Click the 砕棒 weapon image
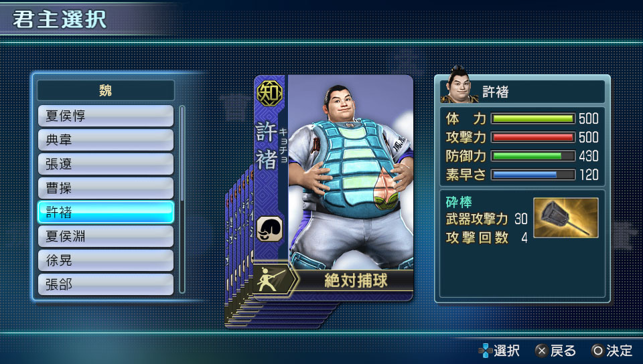The height and width of the screenshot is (364, 643). tap(566, 217)
